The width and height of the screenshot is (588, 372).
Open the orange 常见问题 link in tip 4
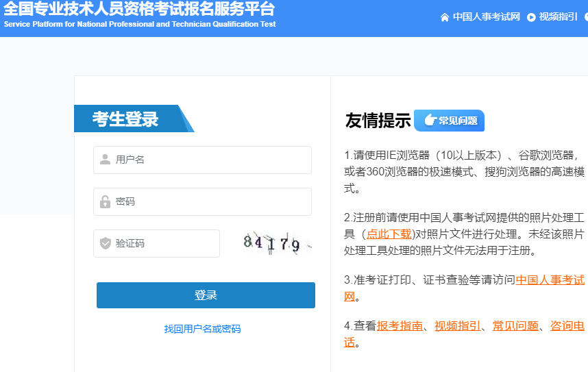point(515,326)
